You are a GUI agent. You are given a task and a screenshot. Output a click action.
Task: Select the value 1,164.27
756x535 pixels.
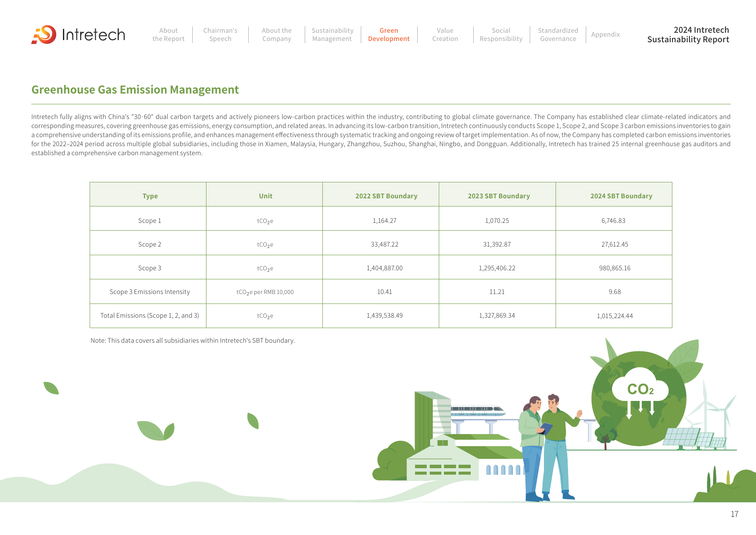[x=384, y=220]
